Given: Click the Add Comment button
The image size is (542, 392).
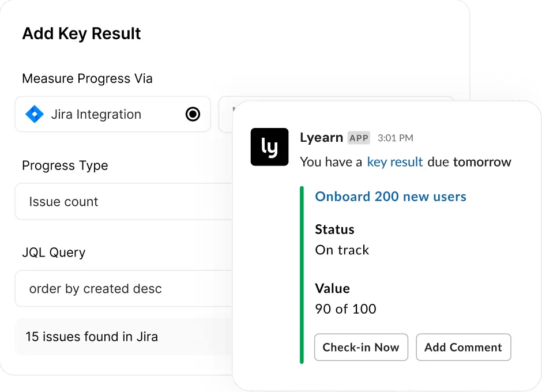Looking at the screenshot, I should (463, 347).
